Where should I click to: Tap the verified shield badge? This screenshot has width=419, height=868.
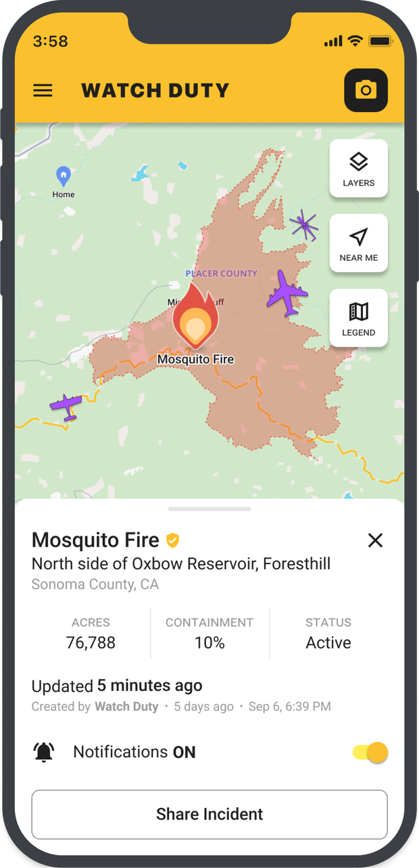[x=173, y=540]
